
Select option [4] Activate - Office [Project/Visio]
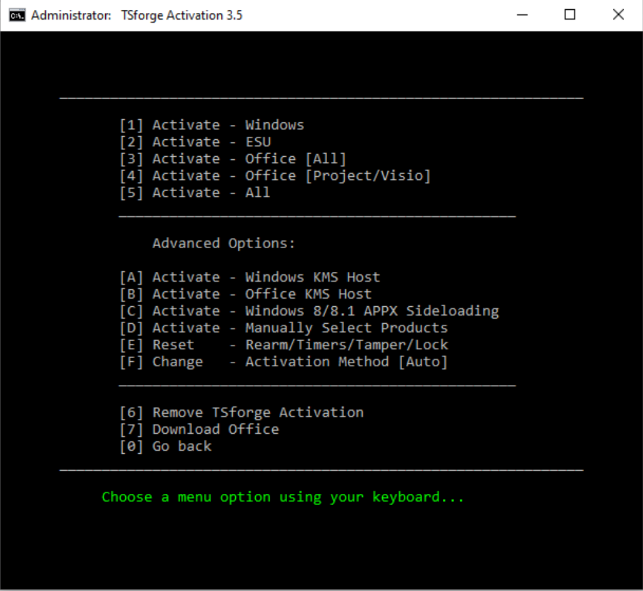pos(275,176)
